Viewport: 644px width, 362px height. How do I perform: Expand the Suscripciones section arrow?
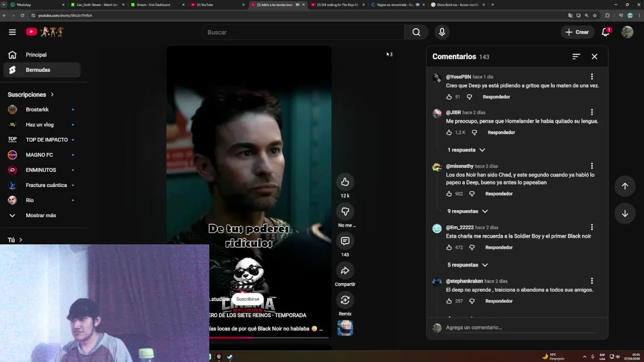click(x=52, y=95)
